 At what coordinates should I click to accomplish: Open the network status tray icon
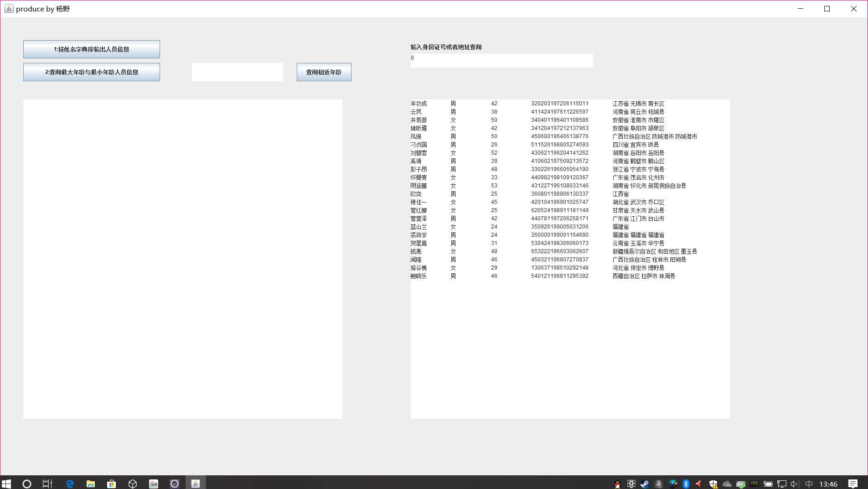782,484
